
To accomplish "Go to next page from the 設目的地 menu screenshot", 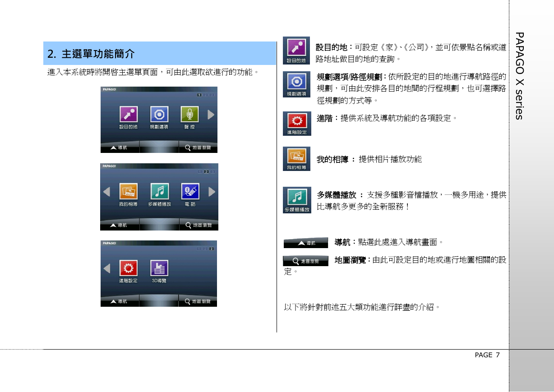I will [211, 115].
